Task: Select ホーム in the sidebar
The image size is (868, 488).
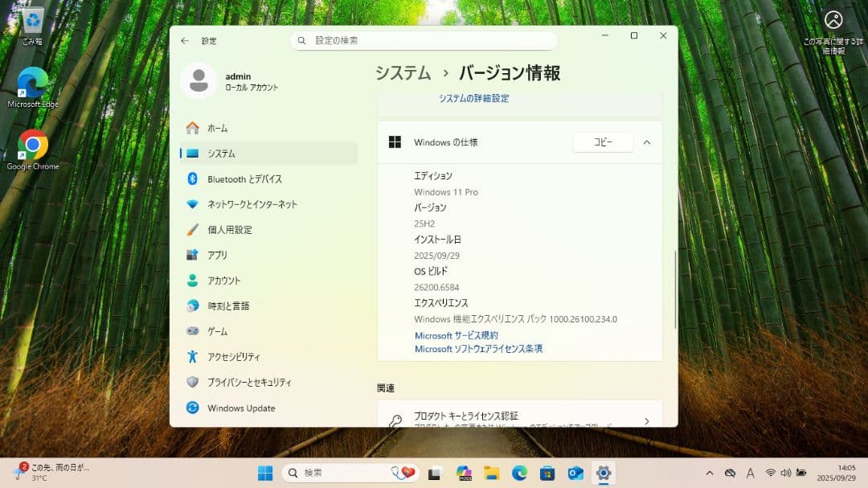Action: (268, 128)
